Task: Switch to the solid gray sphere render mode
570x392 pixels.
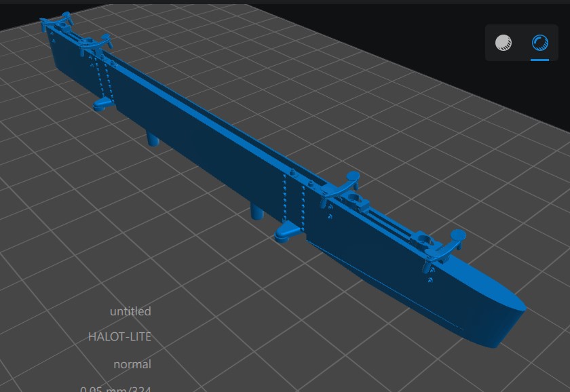Action: (503, 43)
